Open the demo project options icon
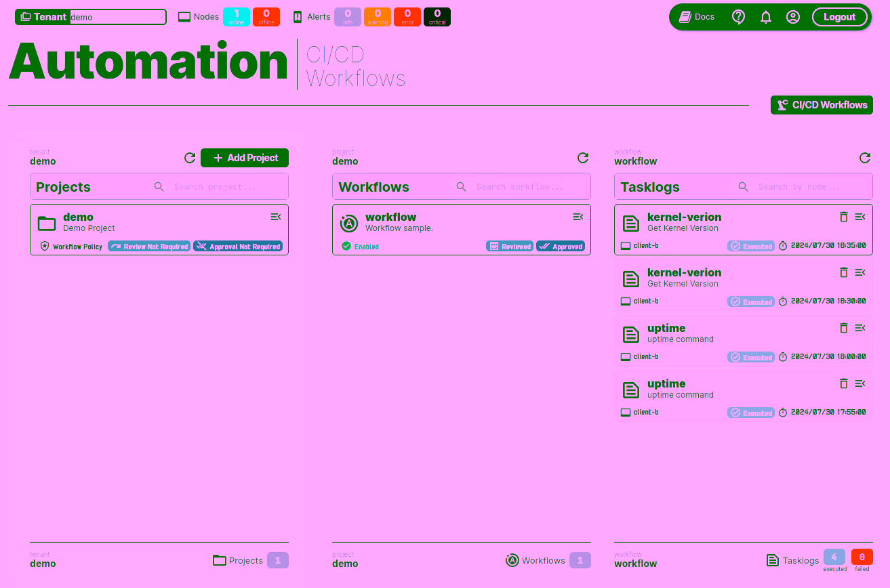This screenshot has width=890, height=588. tap(275, 217)
